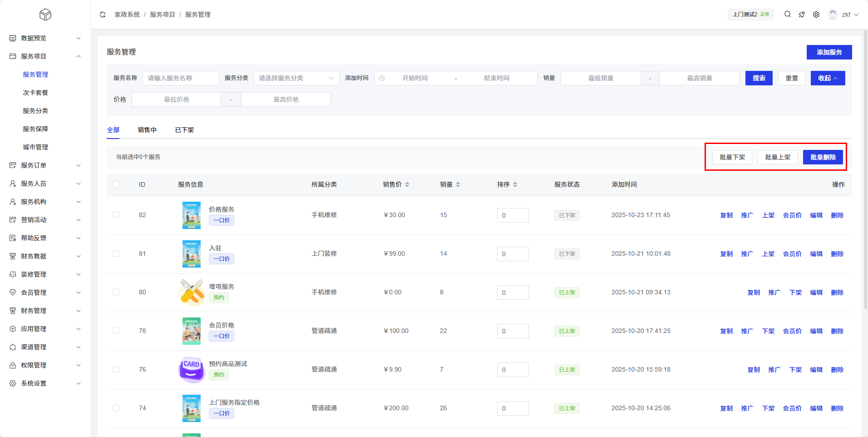This screenshot has height=437, width=868.
Task: Click 编辑 link for service ID 78
Action: [x=816, y=331]
